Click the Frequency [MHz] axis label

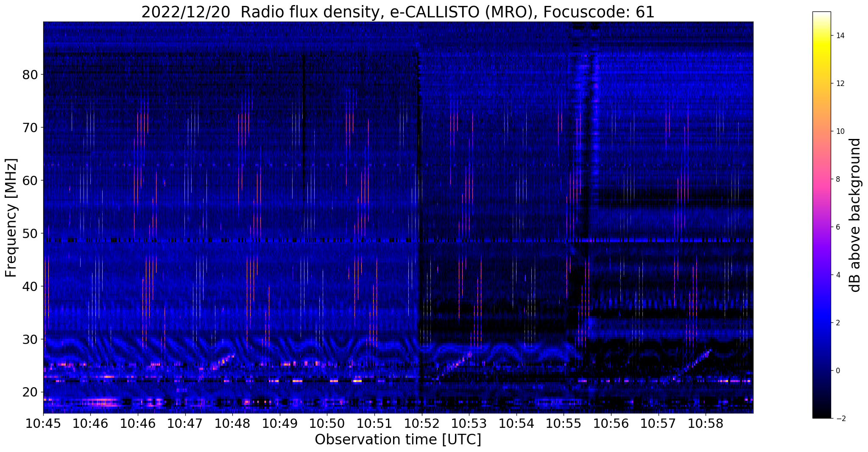point(11,218)
